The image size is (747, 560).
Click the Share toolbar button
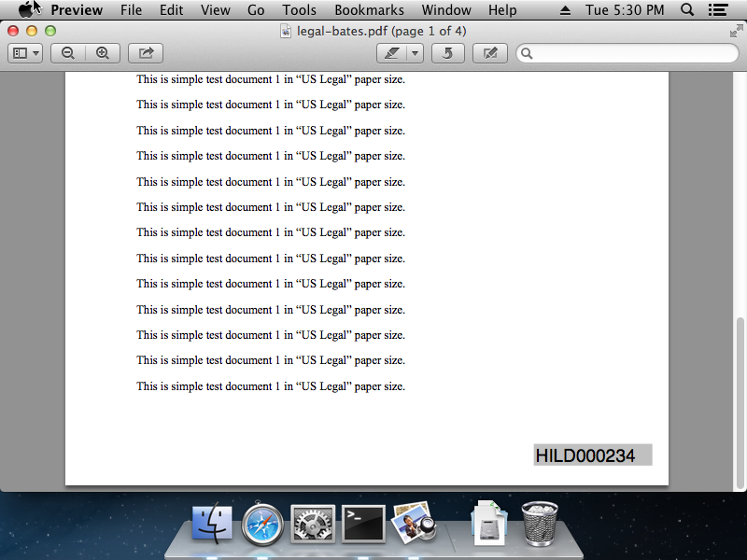[x=146, y=53]
